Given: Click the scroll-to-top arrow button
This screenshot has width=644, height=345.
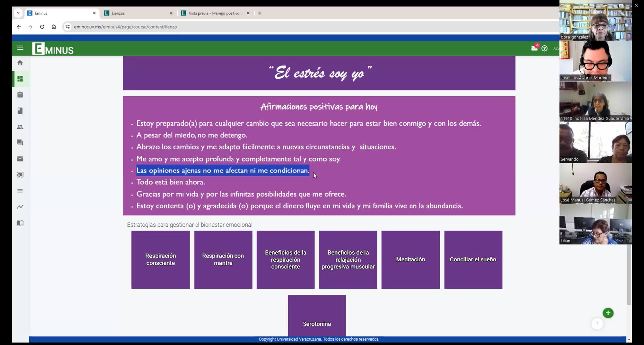Looking at the screenshot, I should point(597,324).
